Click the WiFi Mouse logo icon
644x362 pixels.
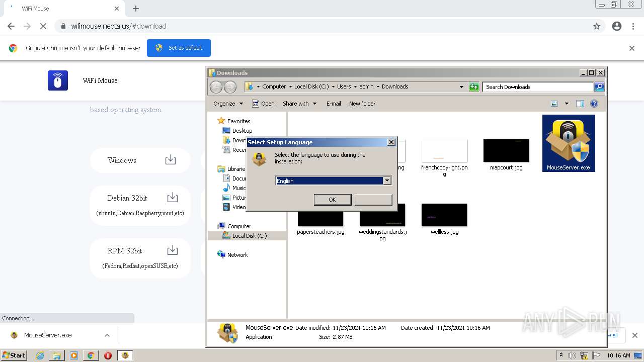(x=58, y=80)
